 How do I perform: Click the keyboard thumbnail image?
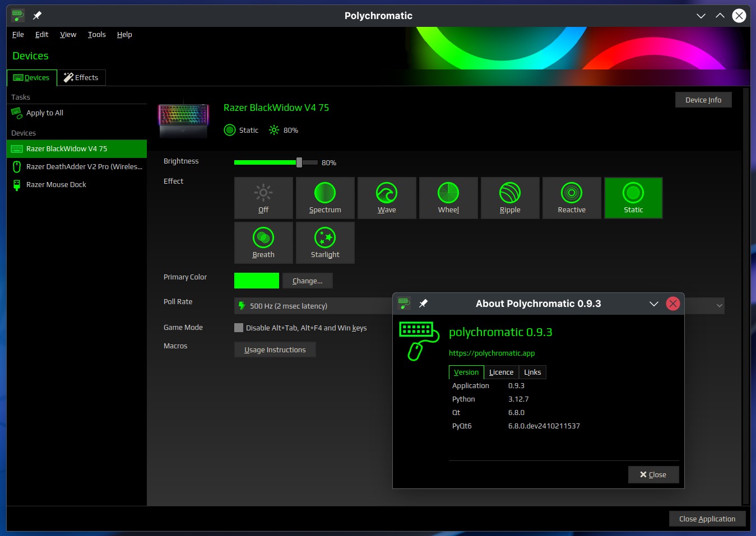click(x=184, y=120)
